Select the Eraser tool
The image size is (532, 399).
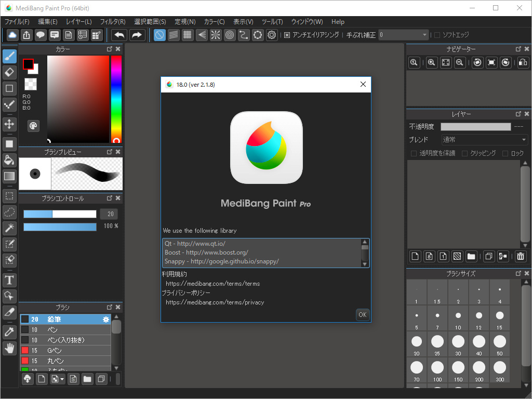[9, 72]
